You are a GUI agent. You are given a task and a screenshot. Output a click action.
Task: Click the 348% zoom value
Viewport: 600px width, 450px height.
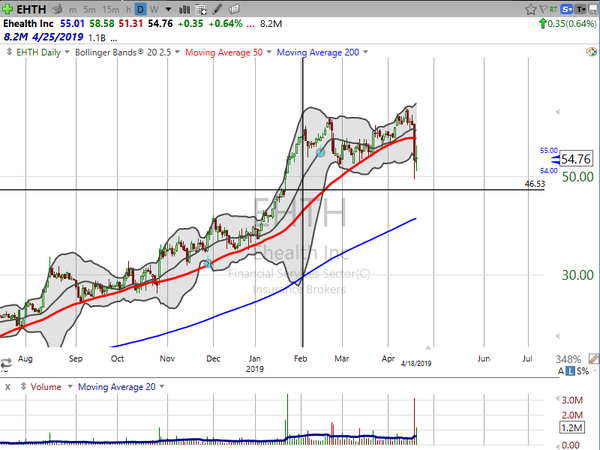(568, 359)
